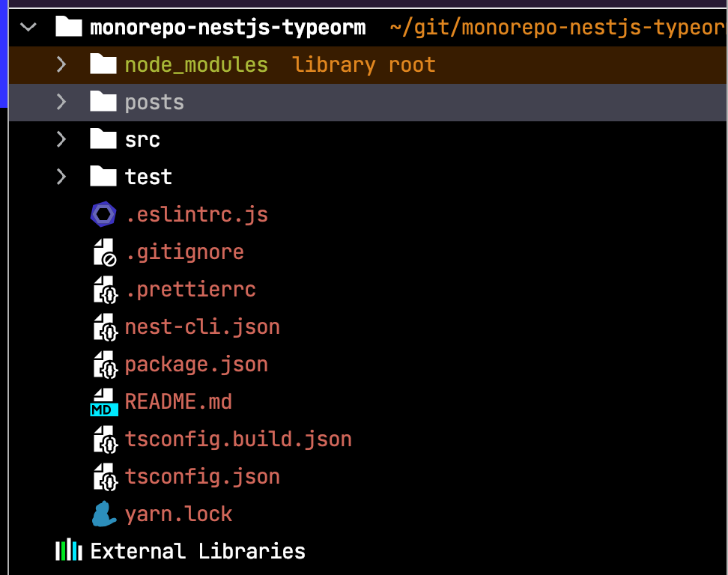Viewport: 728px width, 575px height.
Task: Click the ~/git/monorepo-nestjs-typeorm path text
Action: coord(558,28)
